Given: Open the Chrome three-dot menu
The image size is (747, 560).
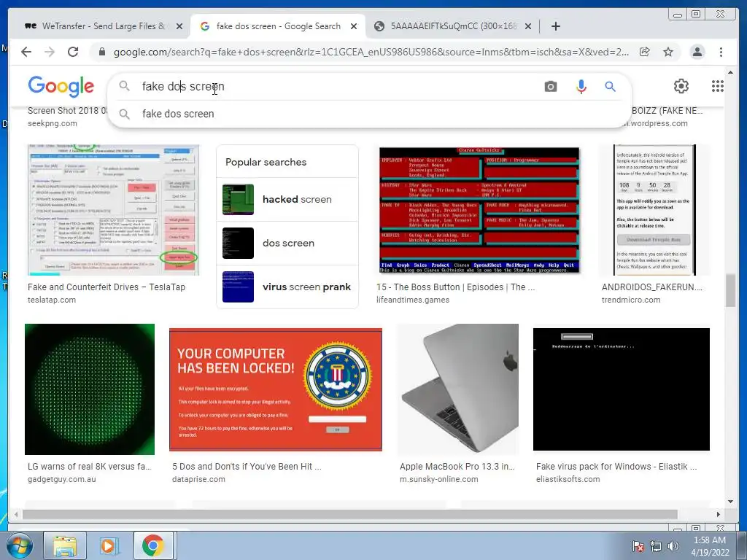Looking at the screenshot, I should [721, 52].
